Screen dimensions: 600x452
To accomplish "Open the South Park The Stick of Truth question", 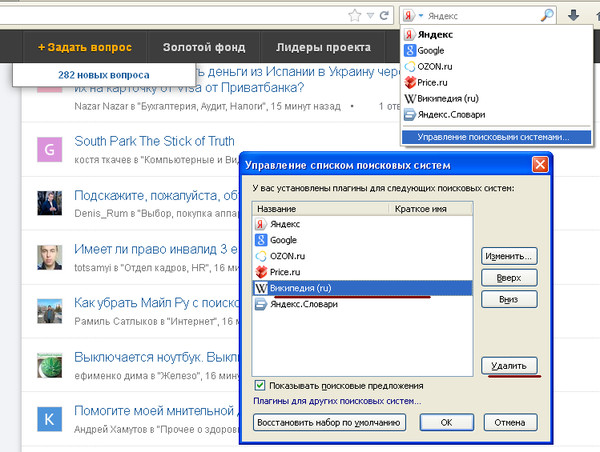I will tap(154, 141).
